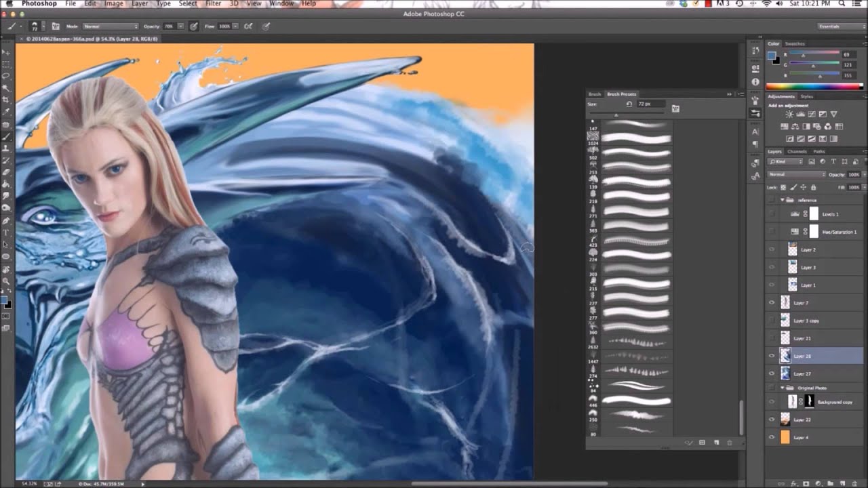Open the Window menu
The height and width of the screenshot is (488, 868).
click(x=281, y=3)
